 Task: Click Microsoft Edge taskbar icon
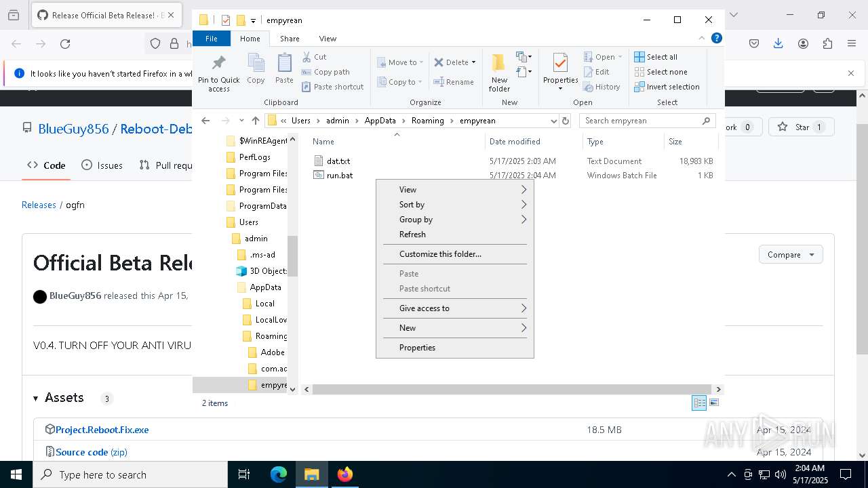pos(279,474)
